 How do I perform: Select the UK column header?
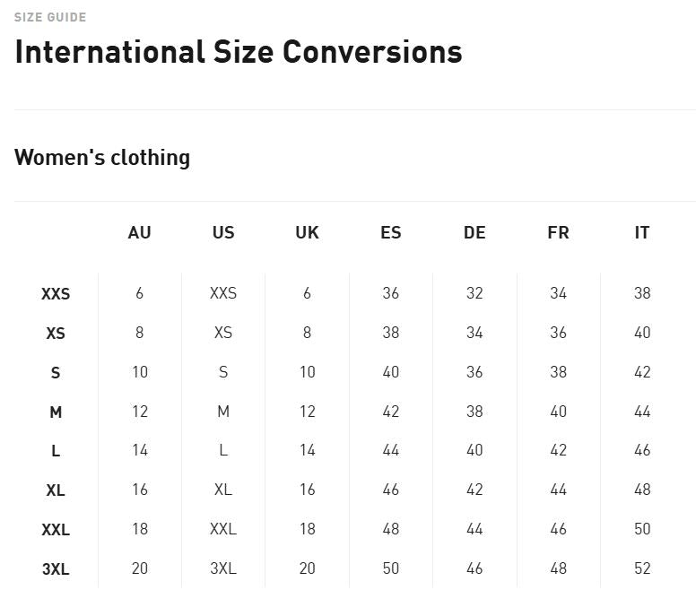tap(307, 233)
